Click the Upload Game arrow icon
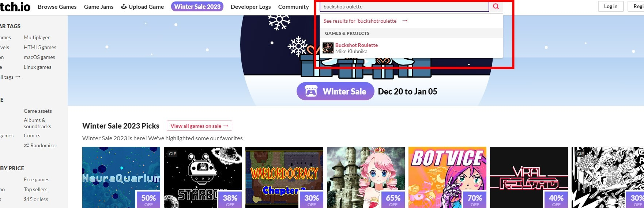The width and height of the screenshot is (644, 208). (x=124, y=7)
